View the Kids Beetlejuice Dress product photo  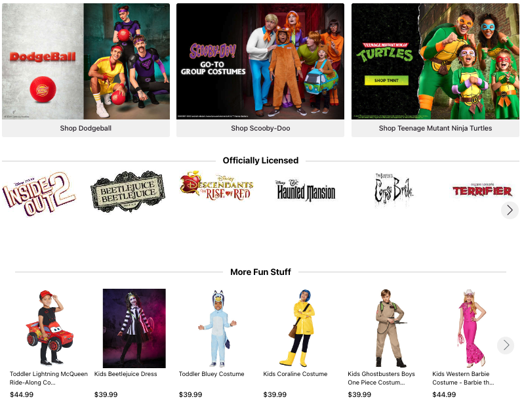pyautogui.click(x=134, y=328)
